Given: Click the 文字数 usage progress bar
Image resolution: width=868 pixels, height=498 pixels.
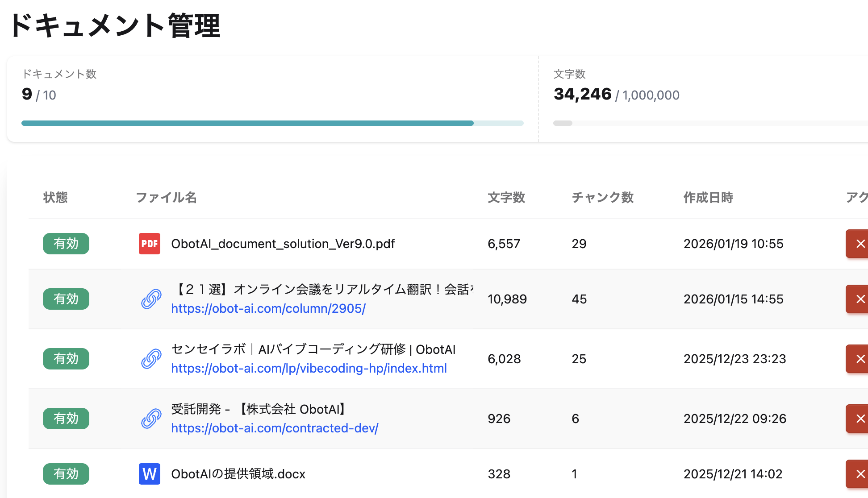Looking at the screenshot, I should (x=710, y=123).
